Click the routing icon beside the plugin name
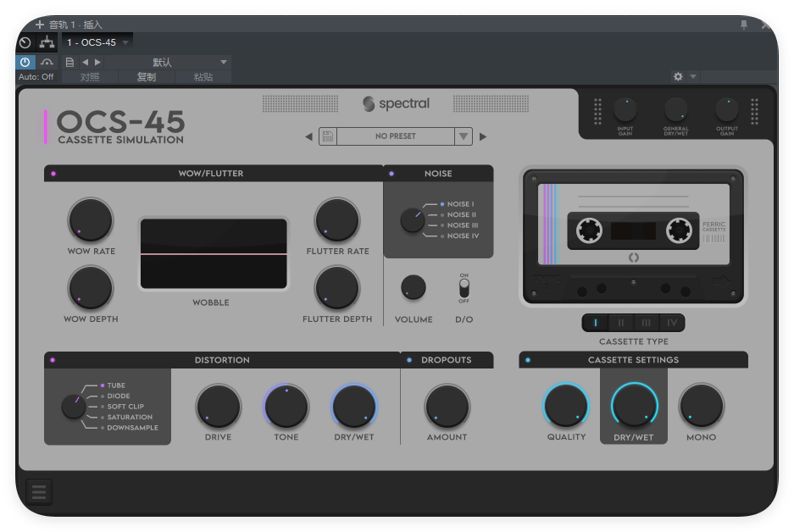 [x=47, y=42]
